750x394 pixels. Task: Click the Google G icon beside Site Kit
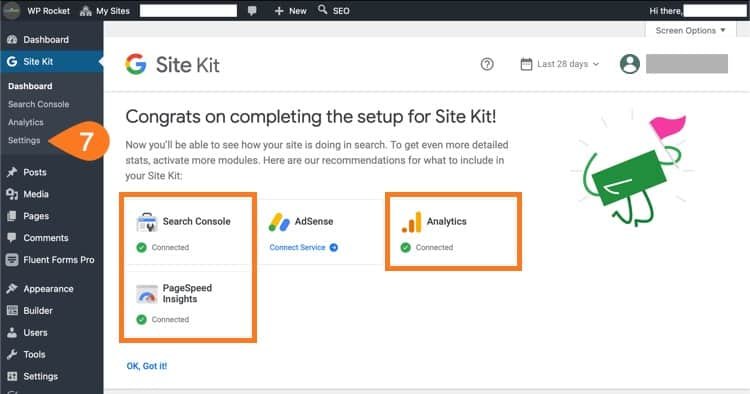click(12, 61)
